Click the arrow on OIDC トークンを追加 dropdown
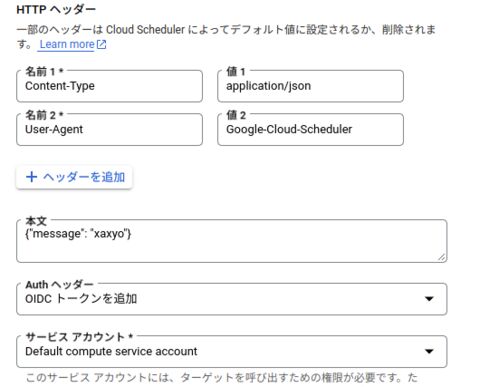The image size is (500, 387). (429, 299)
